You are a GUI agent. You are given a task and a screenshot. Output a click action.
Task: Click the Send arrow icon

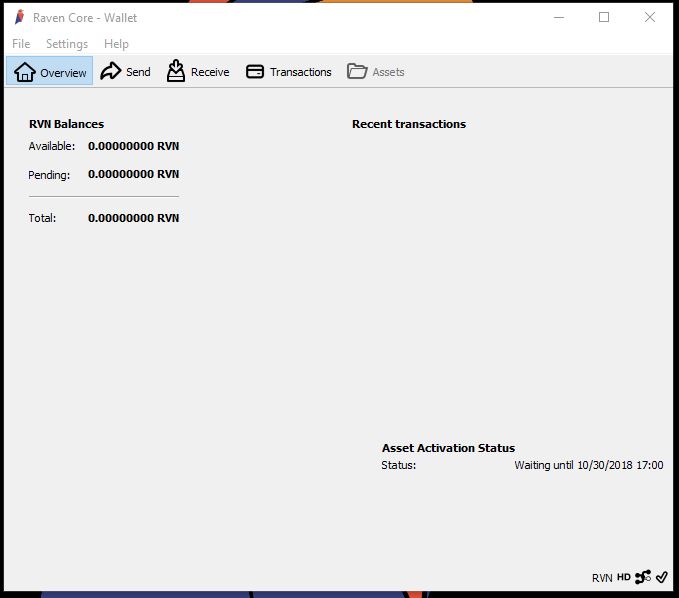click(110, 71)
